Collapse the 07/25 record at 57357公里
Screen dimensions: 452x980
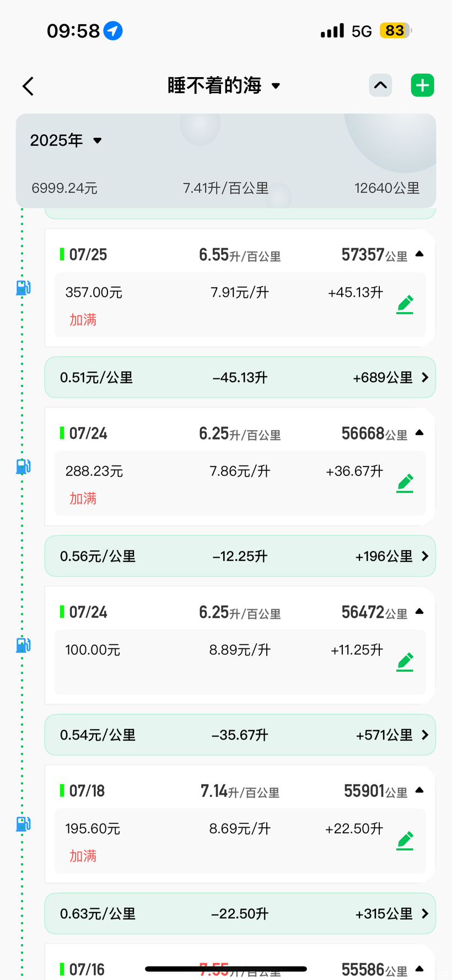(x=419, y=254)
